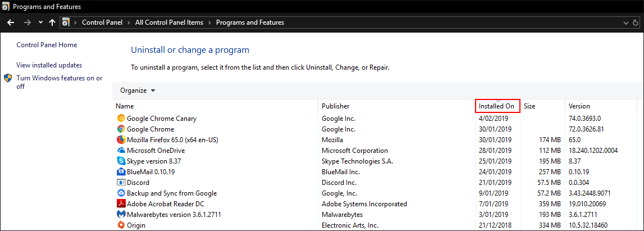Click the Adobe Acrobat Reader icon
The height and width of the screenshot is (231, 644).
121,204
